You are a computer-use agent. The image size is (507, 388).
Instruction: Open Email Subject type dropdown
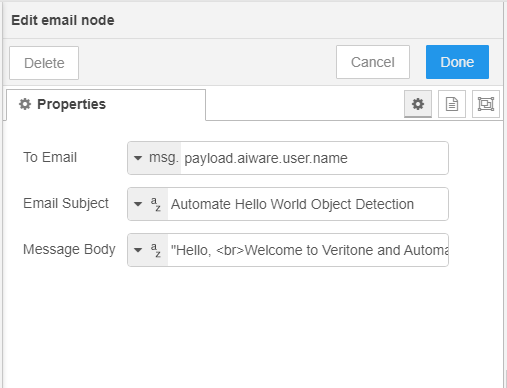(x=148, y=204)
